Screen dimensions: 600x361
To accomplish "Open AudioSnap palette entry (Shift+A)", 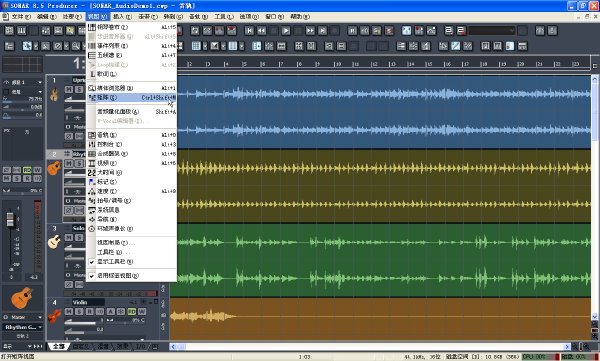I will [132, 112].
